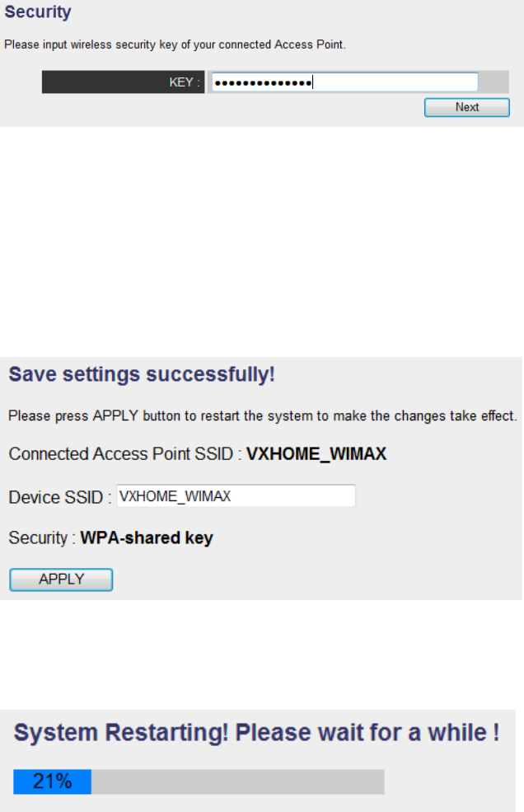
Task: Click the 'Save settings successfully!' heading
Action: pyautogui.click(x=142, y=374)
